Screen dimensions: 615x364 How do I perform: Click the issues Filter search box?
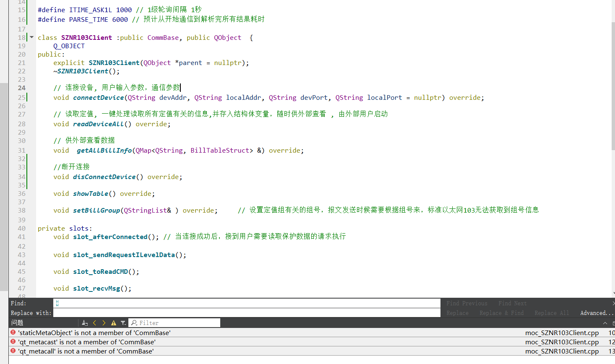pos(174,323)
